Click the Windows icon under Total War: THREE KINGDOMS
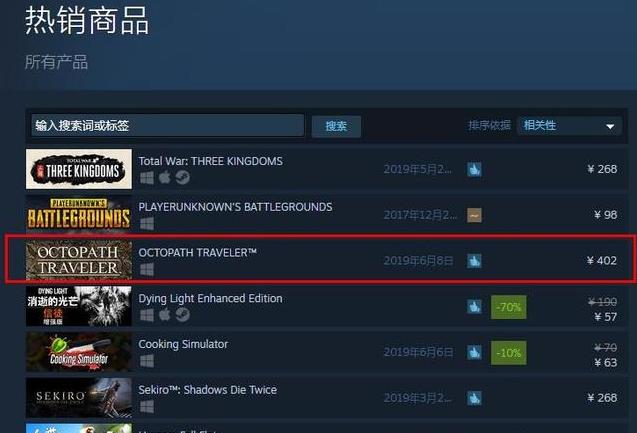The height and width of the screenshot is (433, 637). 147,178
